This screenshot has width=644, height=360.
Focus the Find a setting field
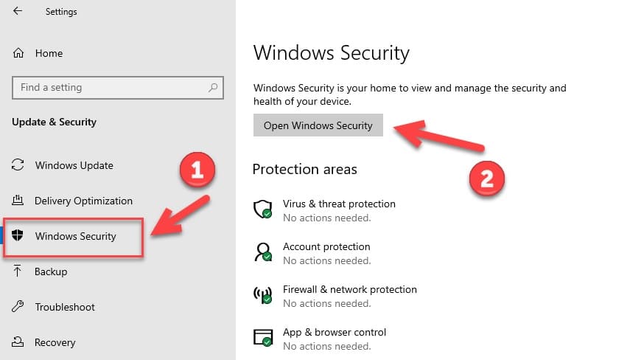click(x=118, y=88)
